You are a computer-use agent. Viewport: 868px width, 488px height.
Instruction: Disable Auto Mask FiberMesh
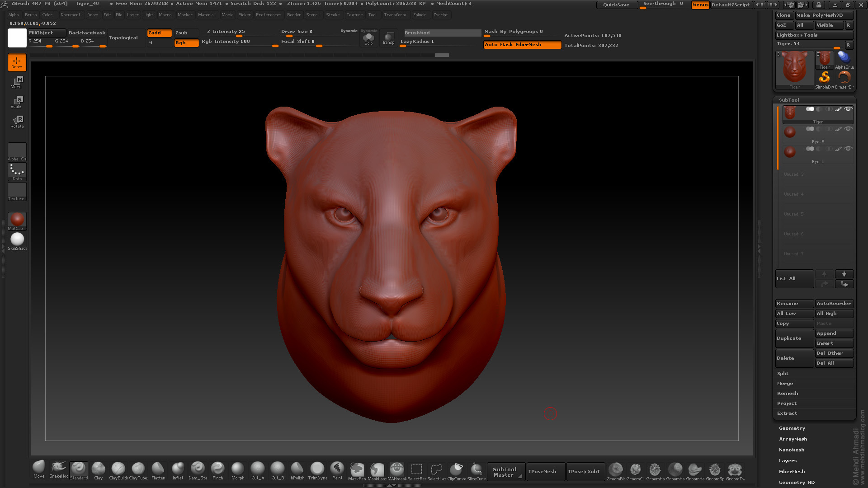[x=522, y=45]
